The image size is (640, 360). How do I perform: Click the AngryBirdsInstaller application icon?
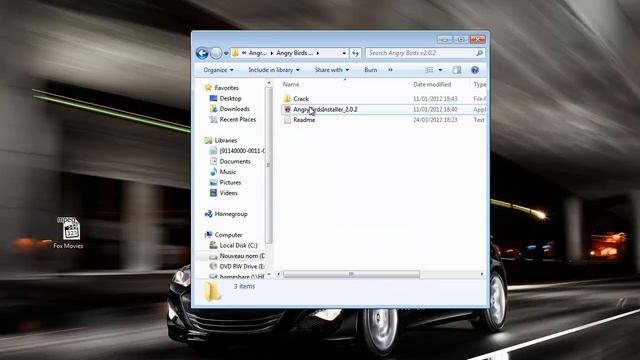[x=287, y=109]
